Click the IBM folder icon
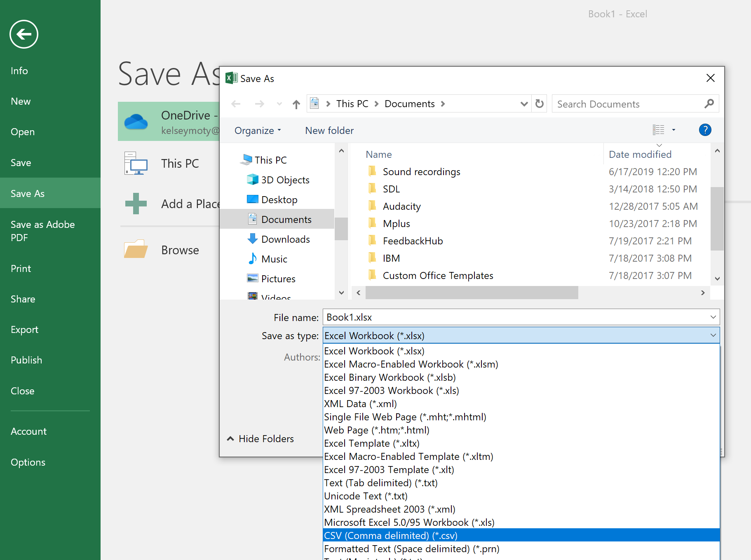 (372, 258)
